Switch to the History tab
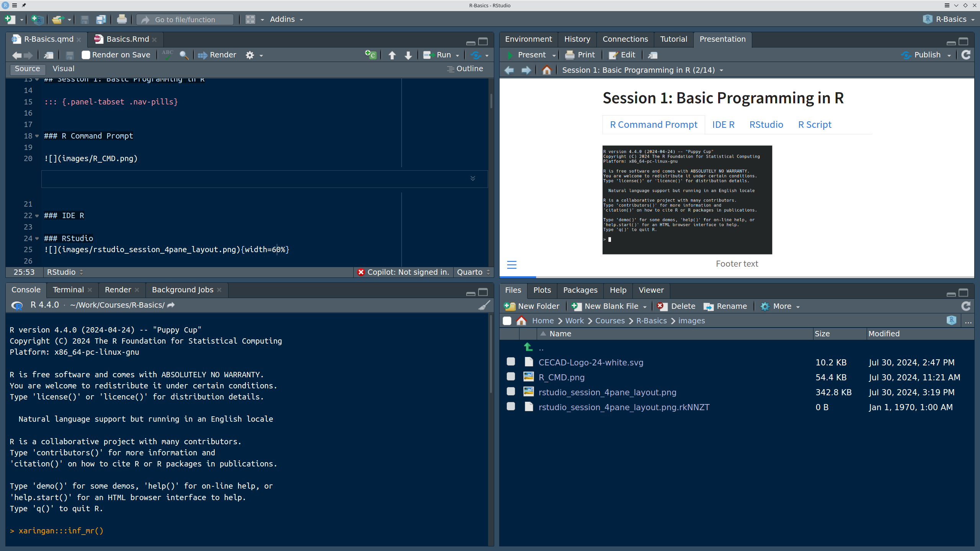 pos(577,39)
